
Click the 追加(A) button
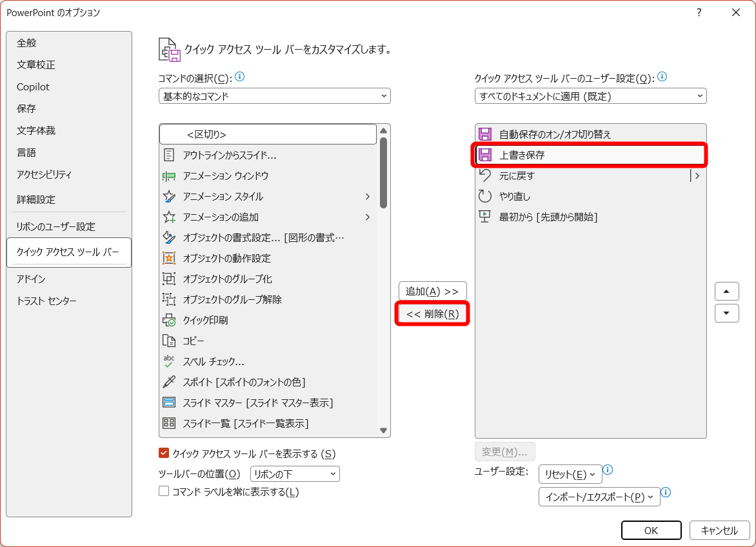coord(432,291)
